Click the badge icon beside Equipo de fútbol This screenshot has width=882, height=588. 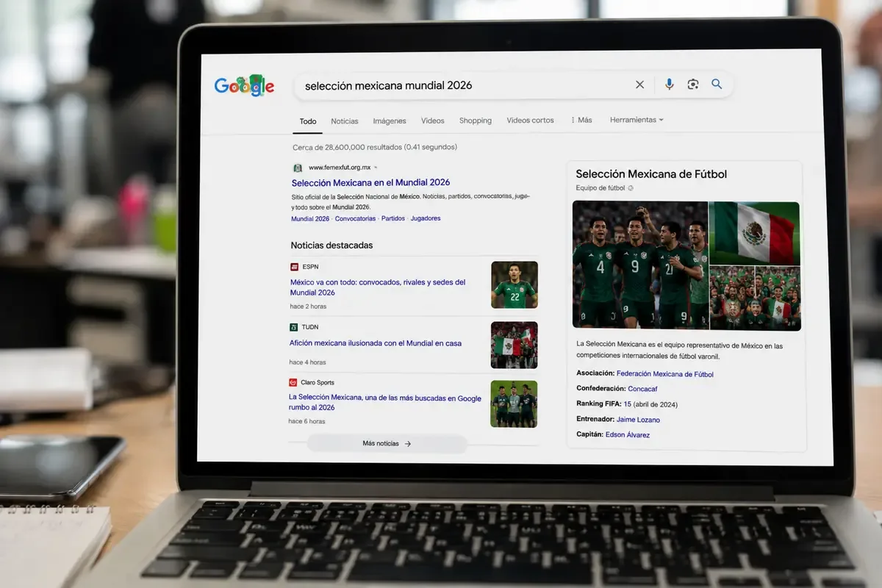pyautogui.click(x=631, y=188)
